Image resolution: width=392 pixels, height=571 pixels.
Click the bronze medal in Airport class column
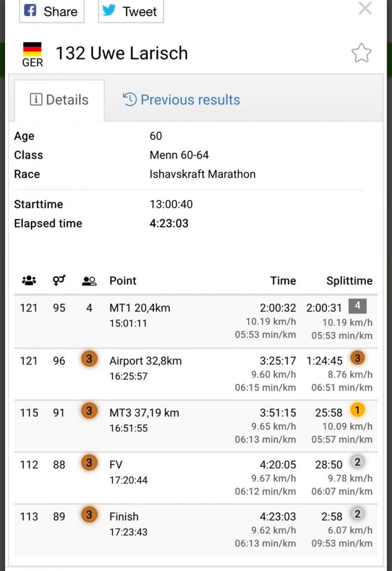coord(89,359)
